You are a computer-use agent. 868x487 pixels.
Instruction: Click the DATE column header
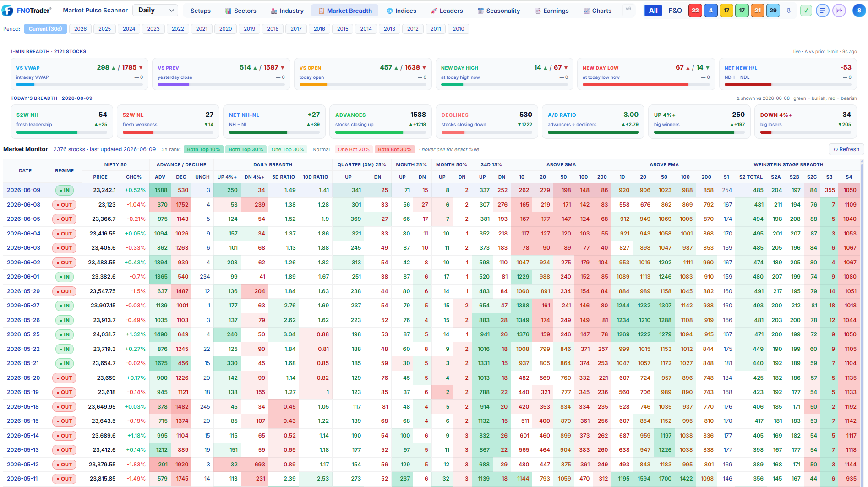[x=25, y=170]
